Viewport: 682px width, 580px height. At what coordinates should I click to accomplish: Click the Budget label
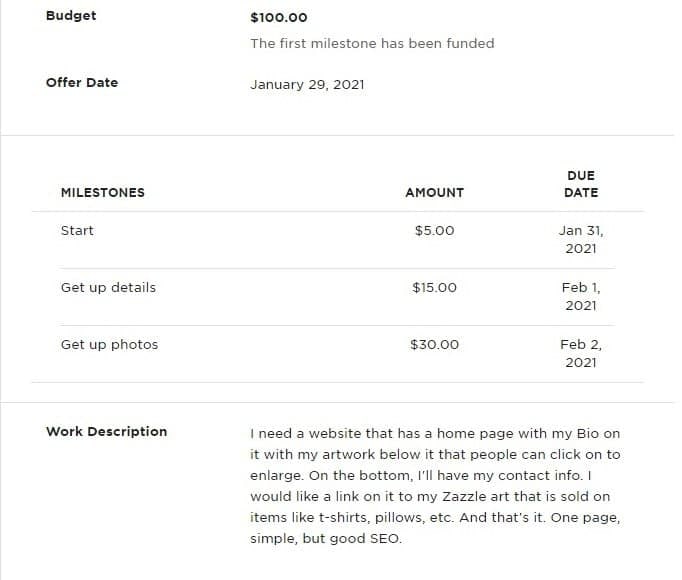pyautogui.click(x=71, y=16)
